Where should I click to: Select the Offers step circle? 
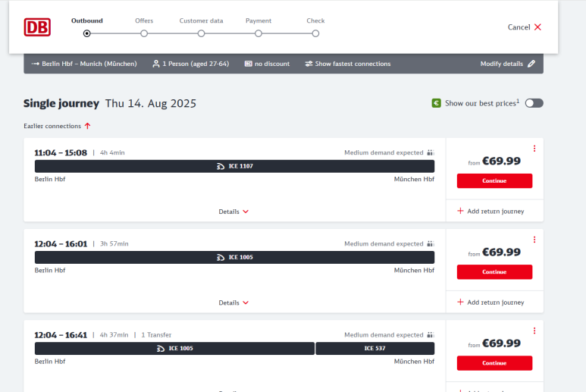coord(144,33)
